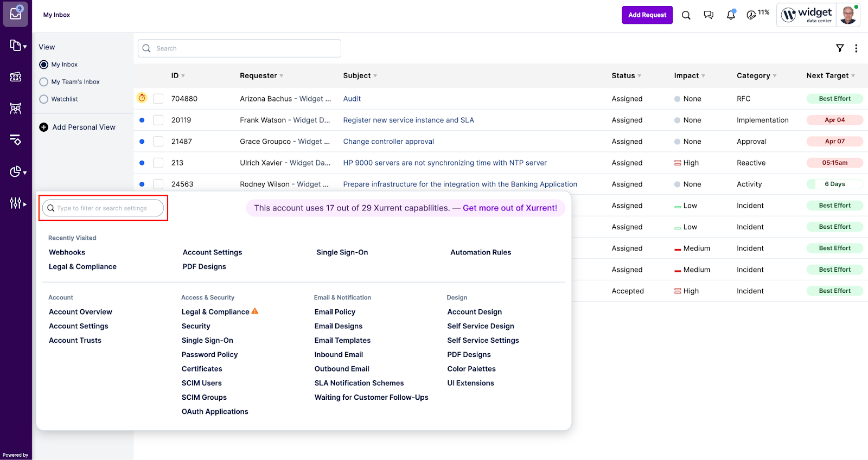Viewport: 868px width, 460px height.
Task: Open the Audit request subject link
Action: 352,99
